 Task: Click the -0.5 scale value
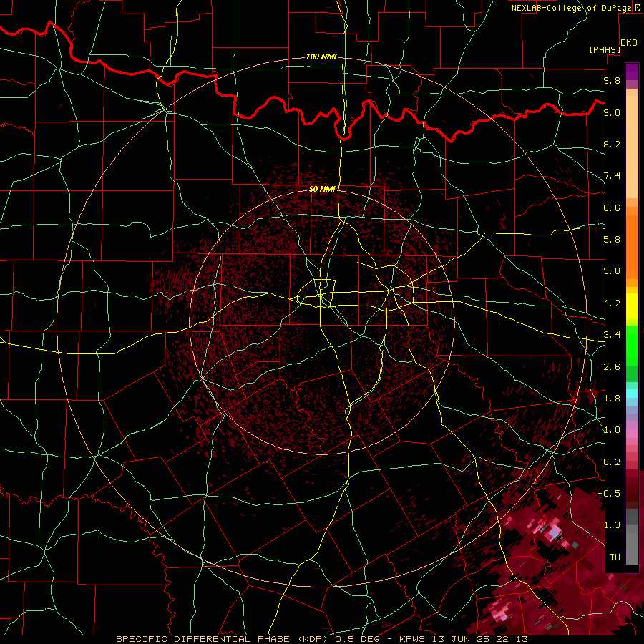610,494
